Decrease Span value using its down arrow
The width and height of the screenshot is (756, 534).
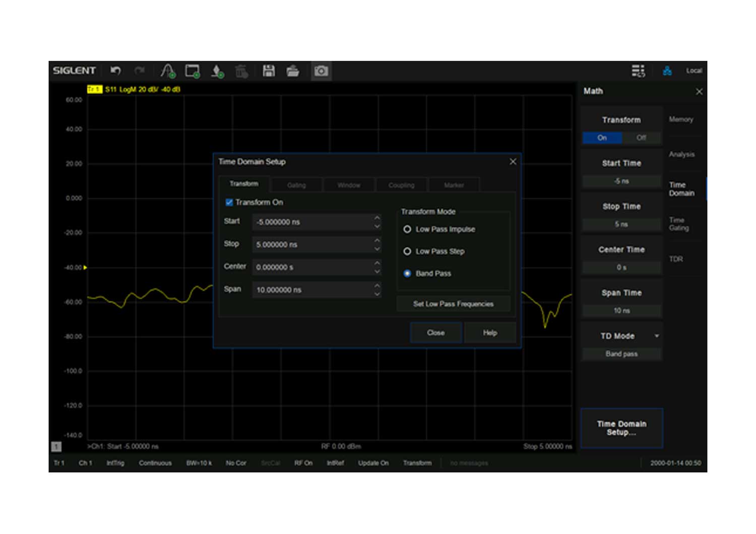click(377, 293)
